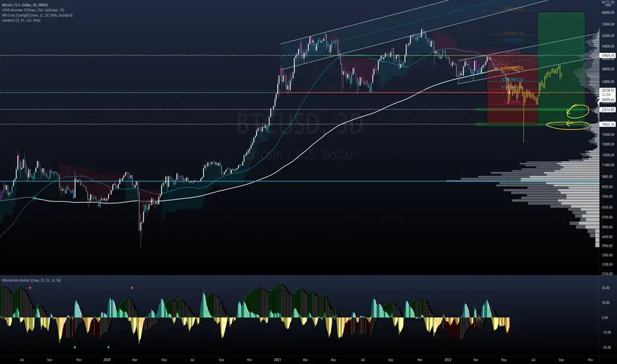The height and width of the screenshot is (364, 617).
Task: Click the green long-position projection box
Action: [x=561, y=68]
